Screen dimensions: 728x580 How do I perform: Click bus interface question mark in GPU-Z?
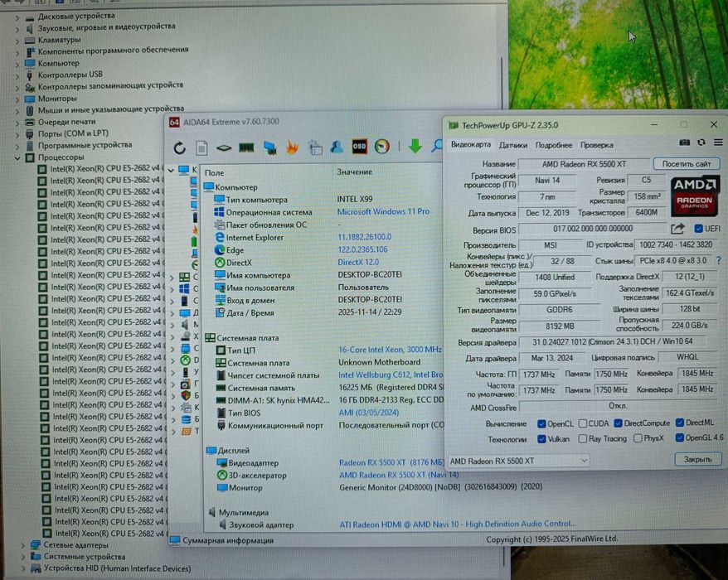pyautogui.click(x=719, y=261)
